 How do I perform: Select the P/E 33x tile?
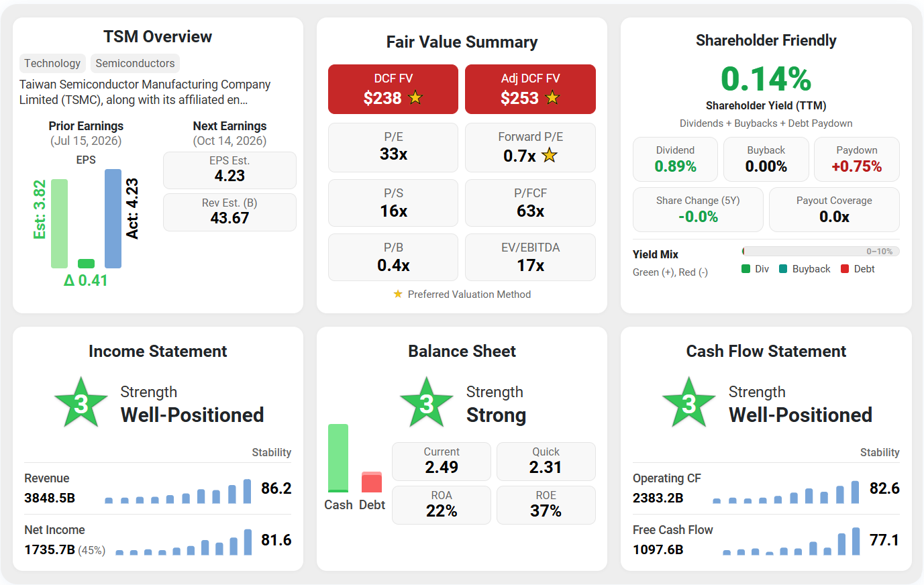[x=393, y=148]
